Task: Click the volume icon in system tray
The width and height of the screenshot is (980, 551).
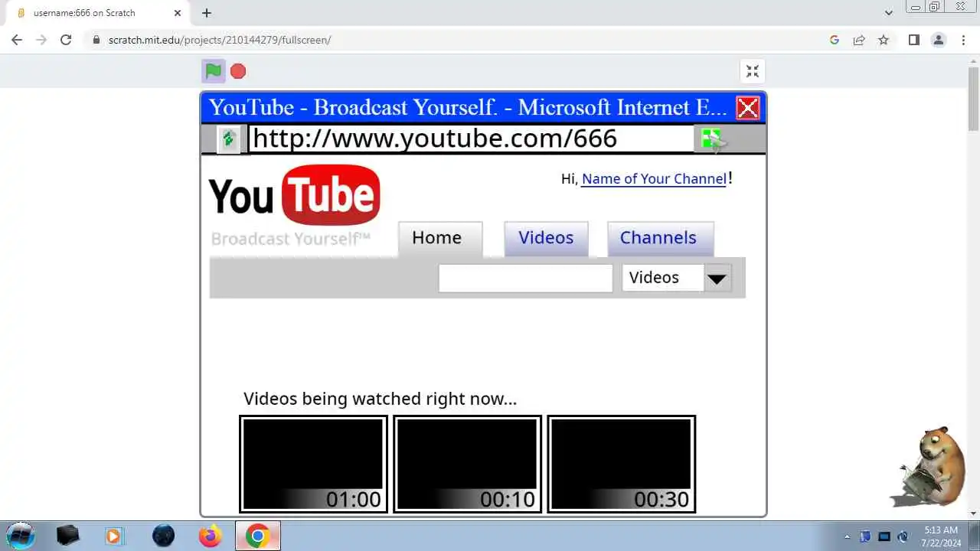Action: (903, 536)
